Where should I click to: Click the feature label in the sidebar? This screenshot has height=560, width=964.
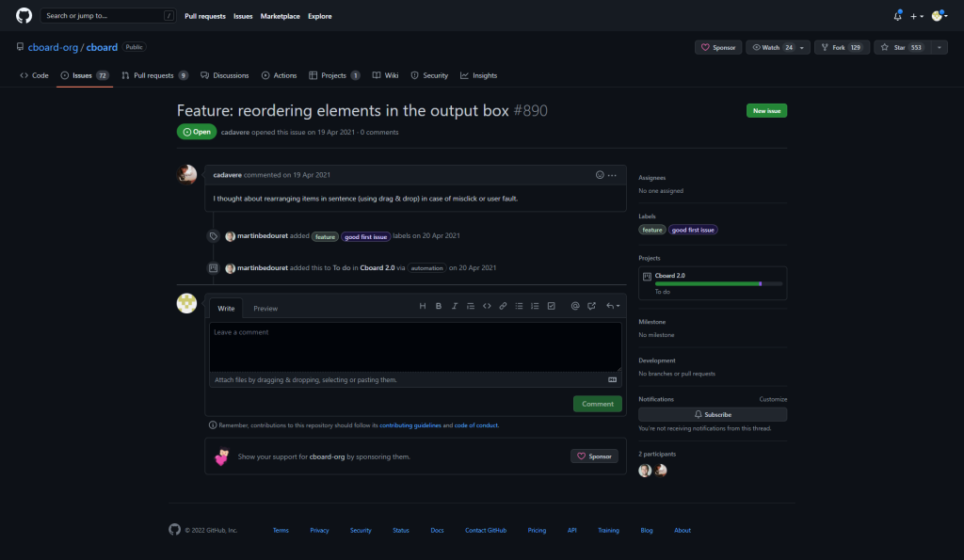pos(652,230)
